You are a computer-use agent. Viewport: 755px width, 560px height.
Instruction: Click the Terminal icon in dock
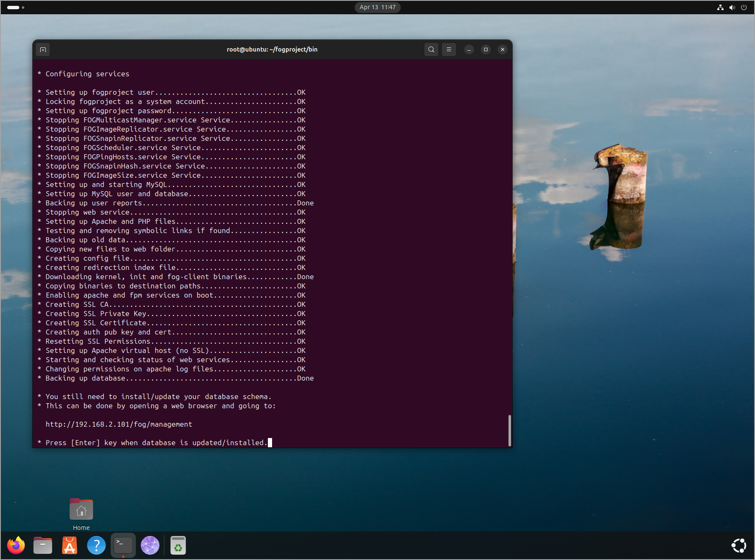pos(123,545)
